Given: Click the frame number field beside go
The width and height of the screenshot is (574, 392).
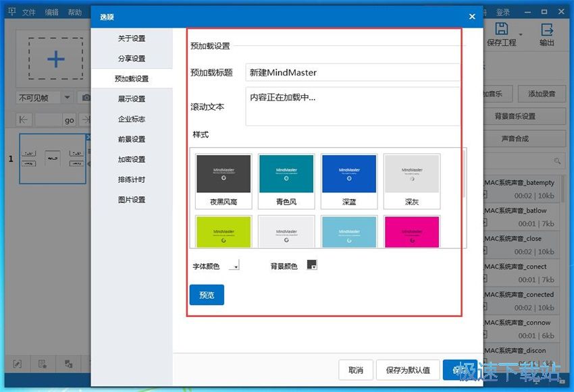Looking at the screenshot, I should [x=48, y=120].
